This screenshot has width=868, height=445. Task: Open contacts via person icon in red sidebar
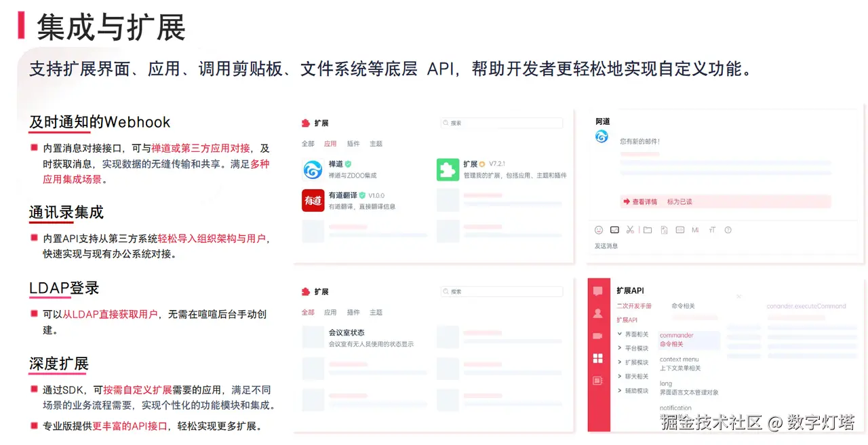pos(597,313)
